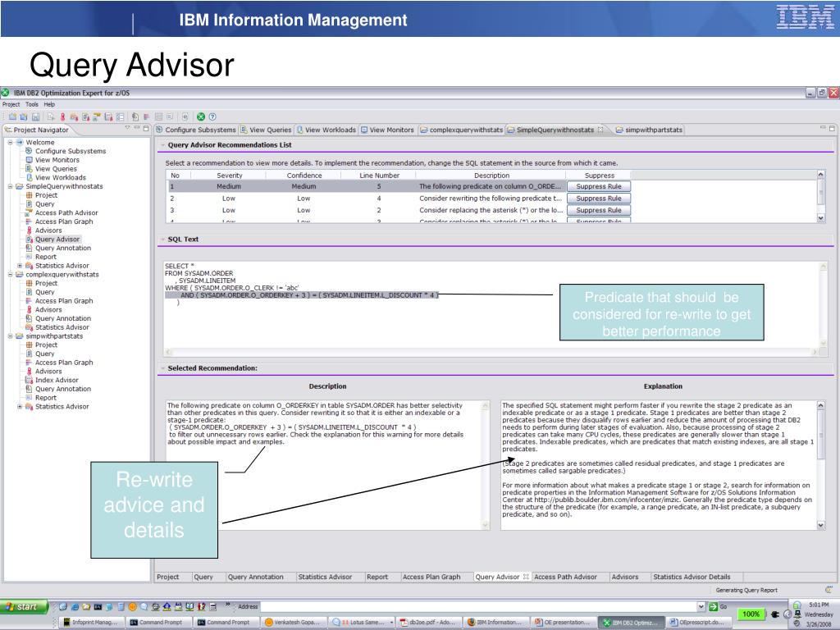Click Suppress Rule for recommendation 2
The height and width of the screenshot is (630, 840).
(598, 199)
